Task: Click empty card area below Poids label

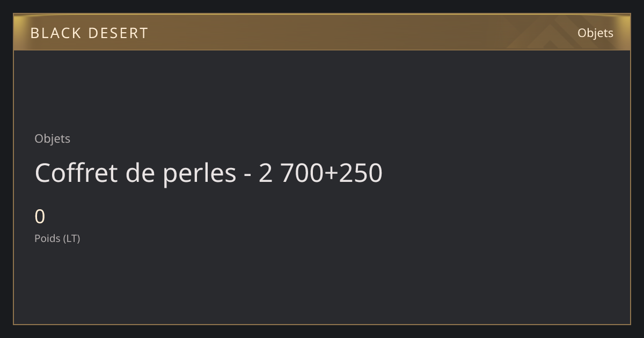Action: coord(322,284)
